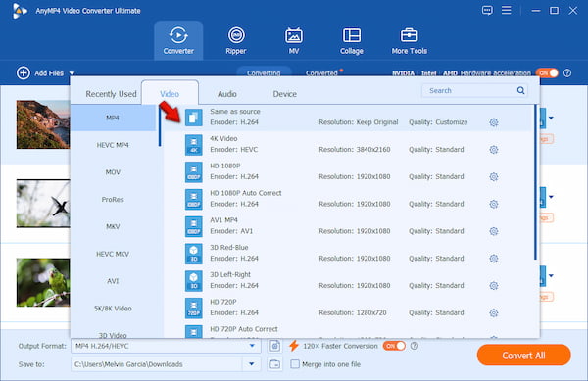Screen dimensions: 588x381
Task: Click the snapshot icon next to Output Format
Action: [x=274, y=346]
